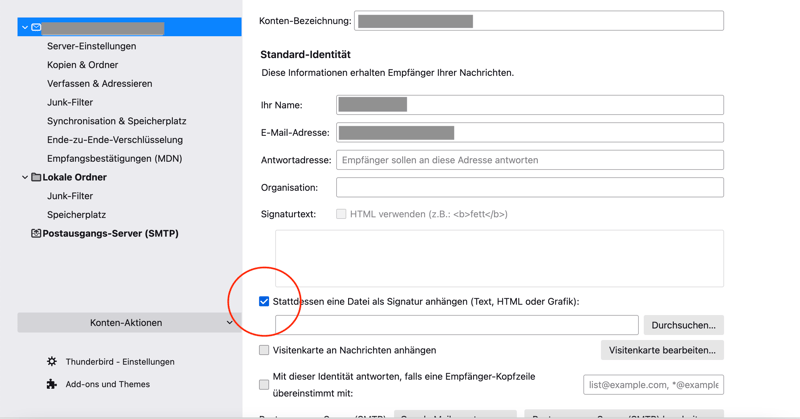
Task: Select Speicherplatz under Lokale Ordner
Action: click(77, 215)
